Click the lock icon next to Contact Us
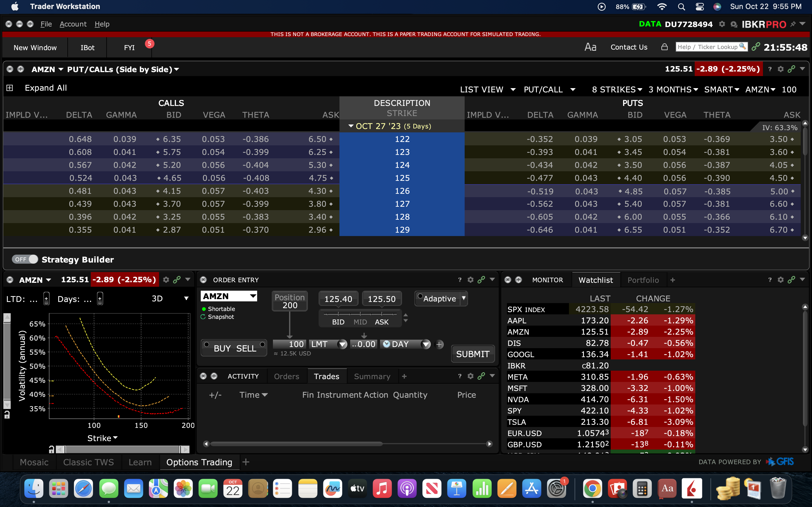 point(664,47)
